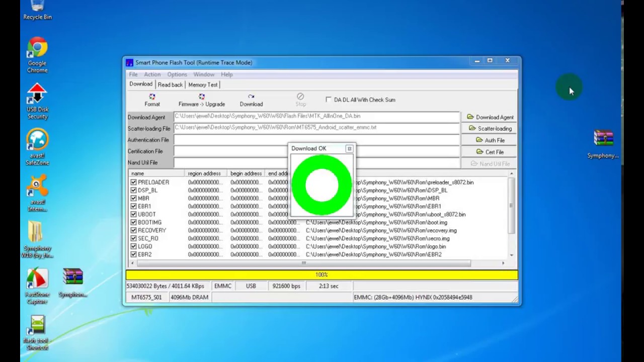Screen dimensions: 644x362
Task: Open the Action menu
Action: tap(152, 74)
